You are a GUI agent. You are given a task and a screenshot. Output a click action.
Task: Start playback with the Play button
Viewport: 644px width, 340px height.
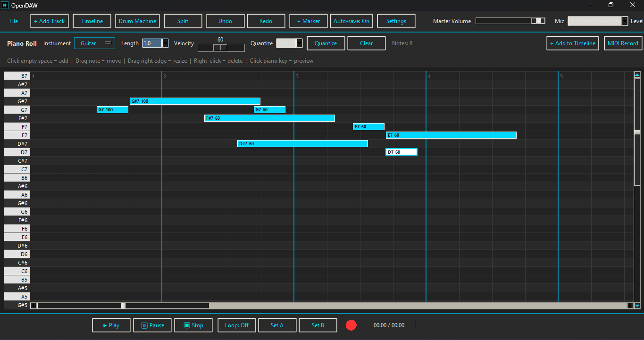[111, 325]
